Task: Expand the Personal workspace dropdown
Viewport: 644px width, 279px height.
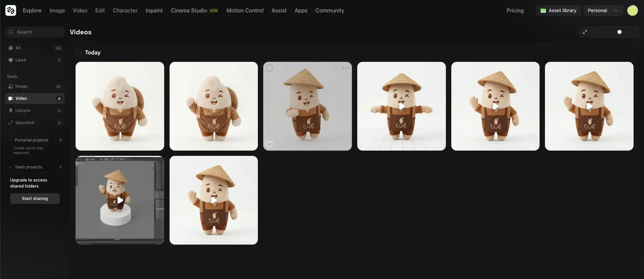Action: point(603,10)
